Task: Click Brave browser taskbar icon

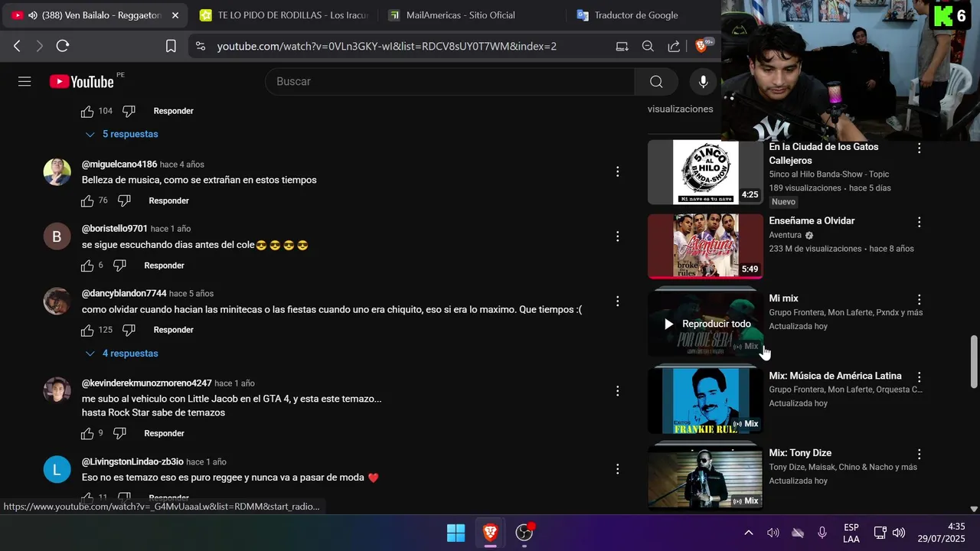Action: (x=490, y=533)
